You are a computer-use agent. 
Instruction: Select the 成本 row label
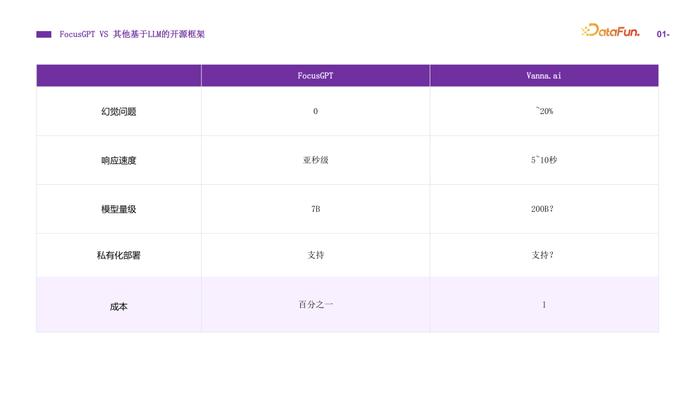[118, 307]
